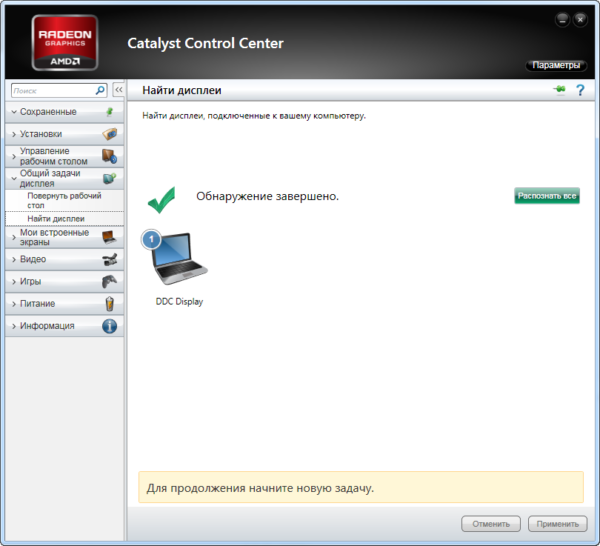
Task: Expand Мои встроенные экраны section
Action: point(14,237)
